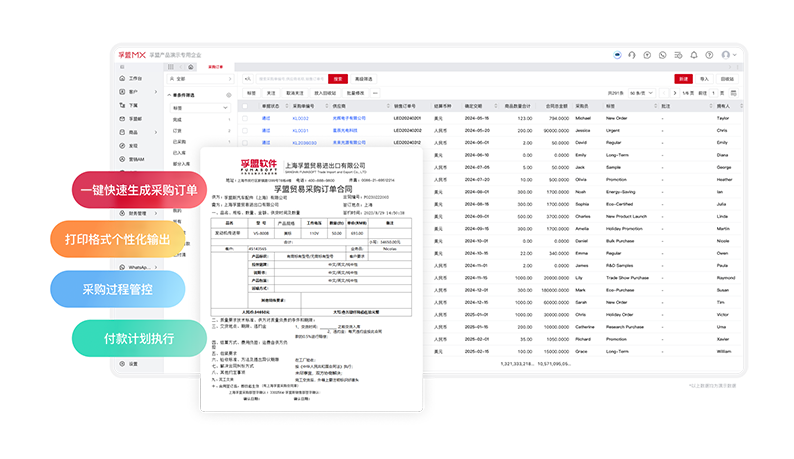
Task: Switch to the 采购订单 tab
Action: coord(215,66)
